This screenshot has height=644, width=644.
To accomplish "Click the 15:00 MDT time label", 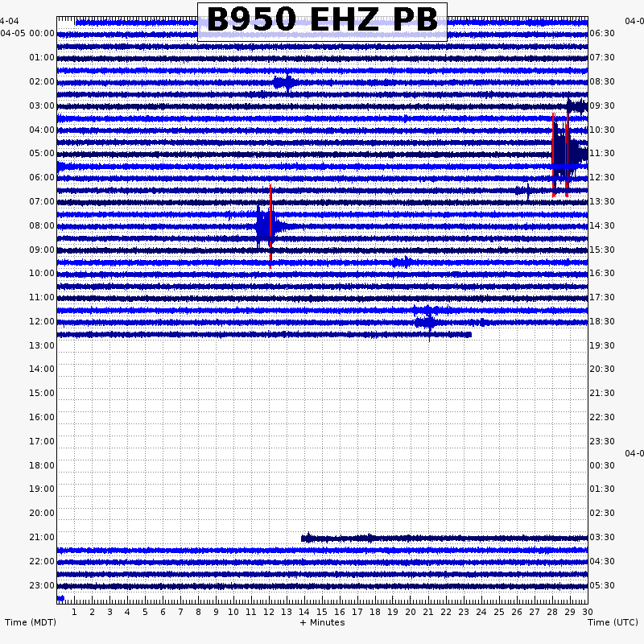I will [42, 393].
